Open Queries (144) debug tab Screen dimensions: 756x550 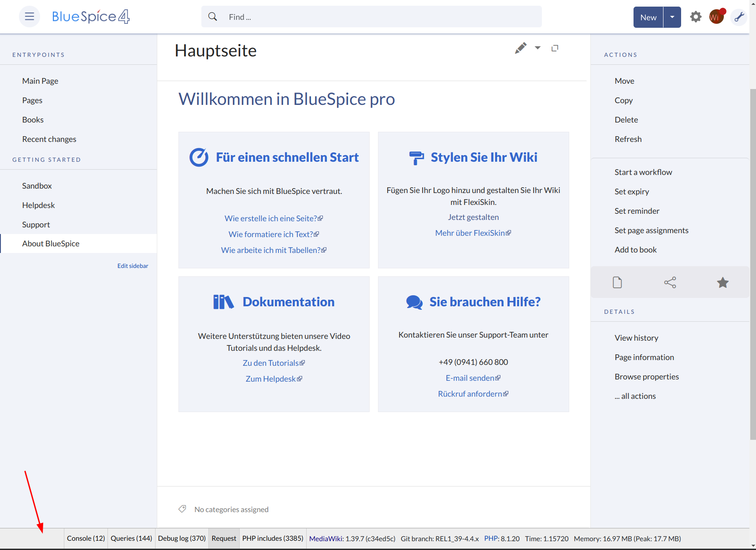click(x=131, y=539)
